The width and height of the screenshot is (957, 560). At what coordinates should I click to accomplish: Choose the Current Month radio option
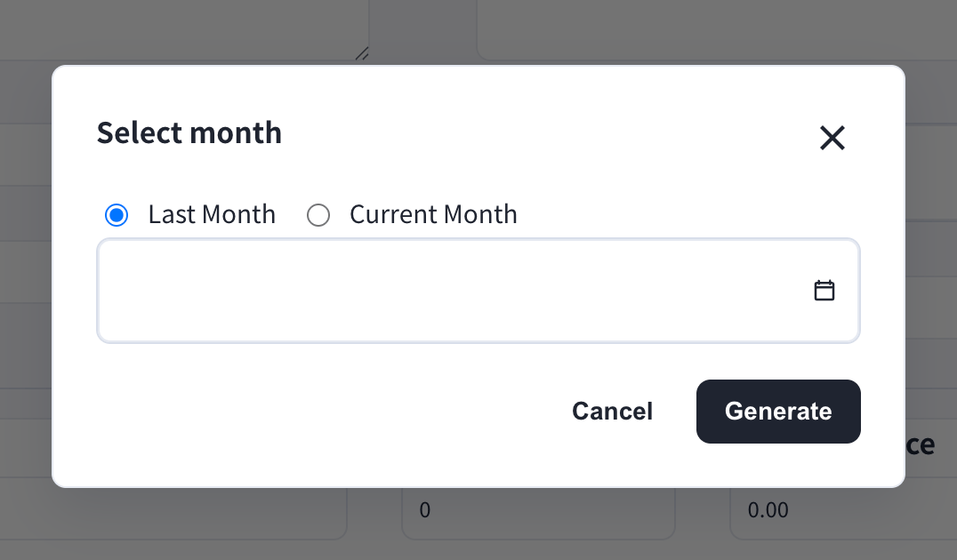coord(318,215)
